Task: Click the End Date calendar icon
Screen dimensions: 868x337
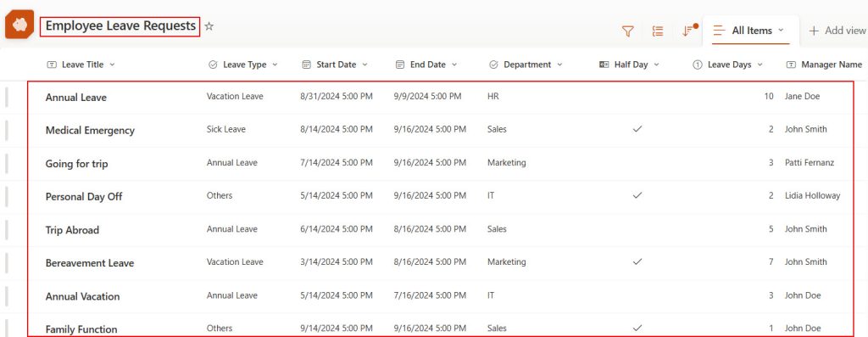Action: point(400,65)
